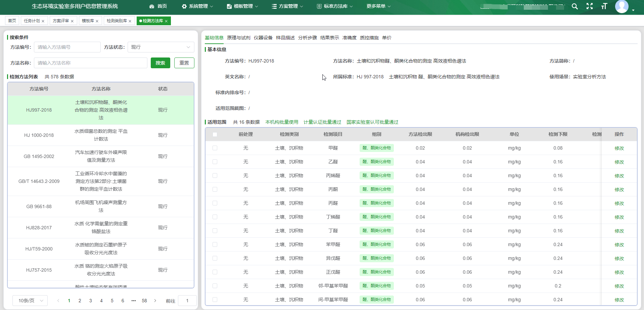This screenshot has width=644, height=310.
Task: Check the 甲醛 row checkbox
Action: pos(215,148)
